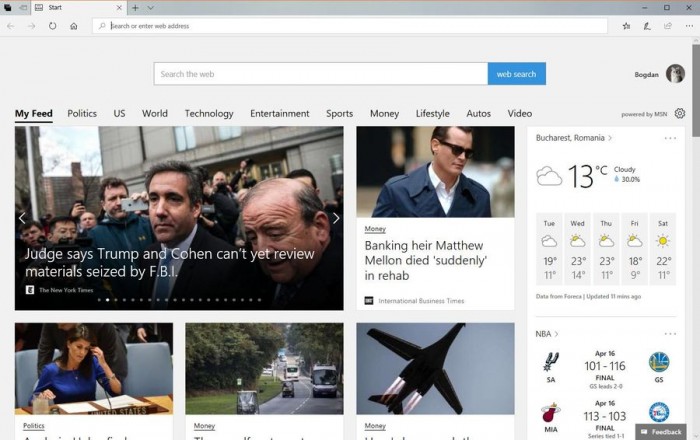The image size is (700, 440).
Task: Expand the Bucharest, Romania location chevron
Action: 610,138
